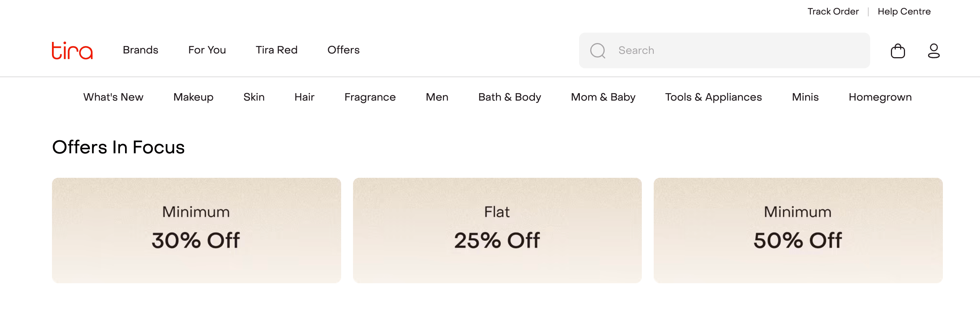Follow the Track Order link
980x317 pixels.
pyautogui.click(x=833, y=12)
